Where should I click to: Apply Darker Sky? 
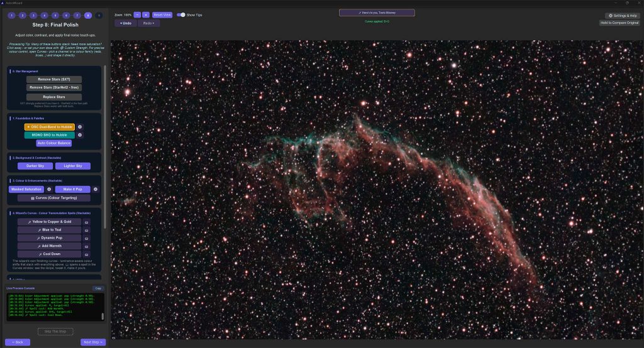(35, 166)
